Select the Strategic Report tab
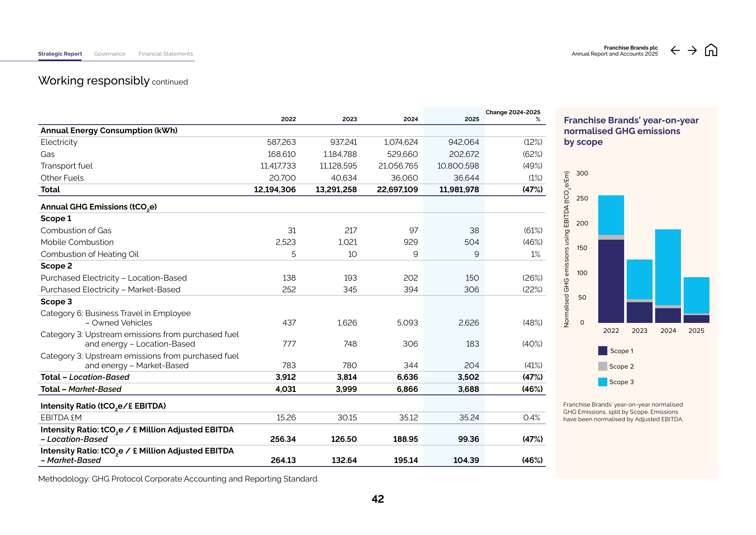Screen dimensions: 756x535 pos(60,54)
